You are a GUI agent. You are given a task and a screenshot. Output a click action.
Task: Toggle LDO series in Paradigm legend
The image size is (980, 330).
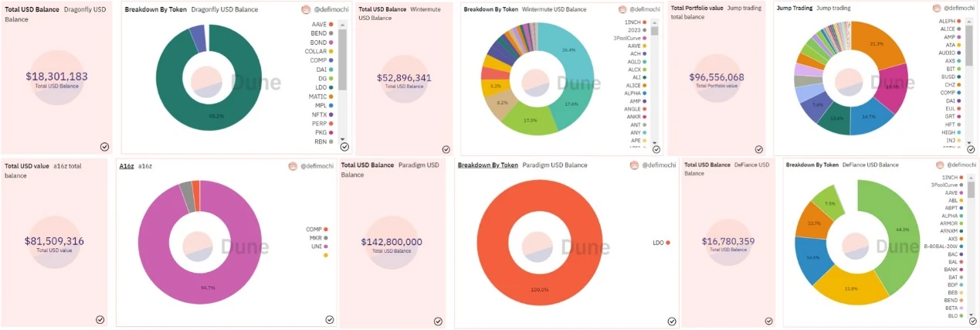coord(662,243)
